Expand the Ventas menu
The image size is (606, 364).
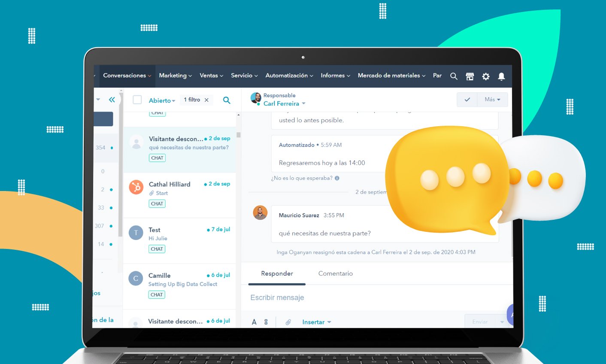(211, 76)
